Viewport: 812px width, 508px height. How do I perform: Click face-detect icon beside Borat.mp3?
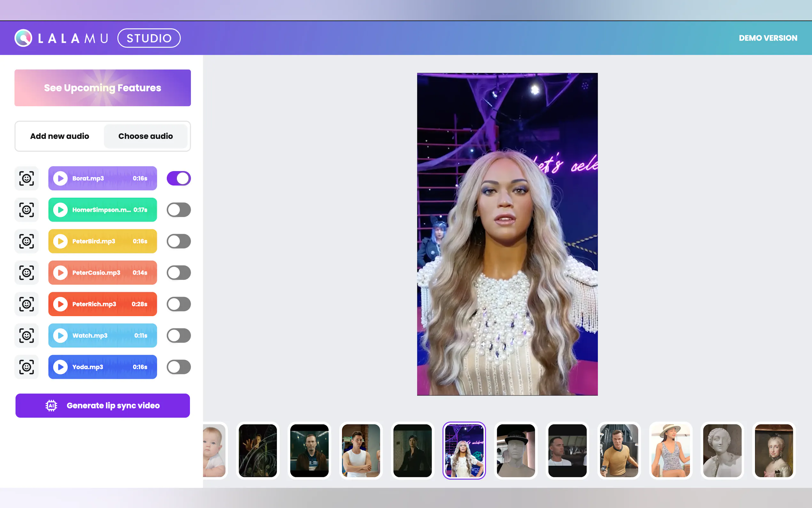[x=27, y=179]
